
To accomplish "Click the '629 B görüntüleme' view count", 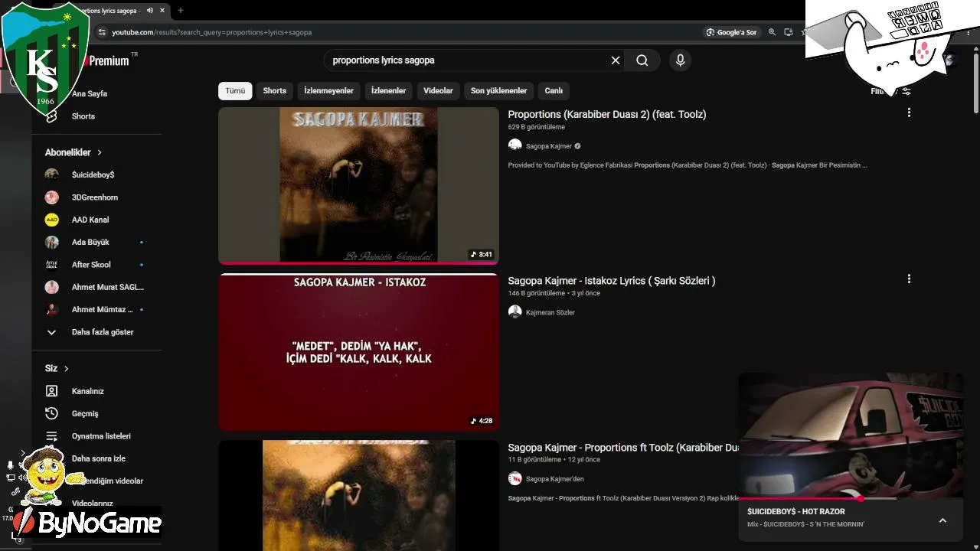I will click(537, 127).
